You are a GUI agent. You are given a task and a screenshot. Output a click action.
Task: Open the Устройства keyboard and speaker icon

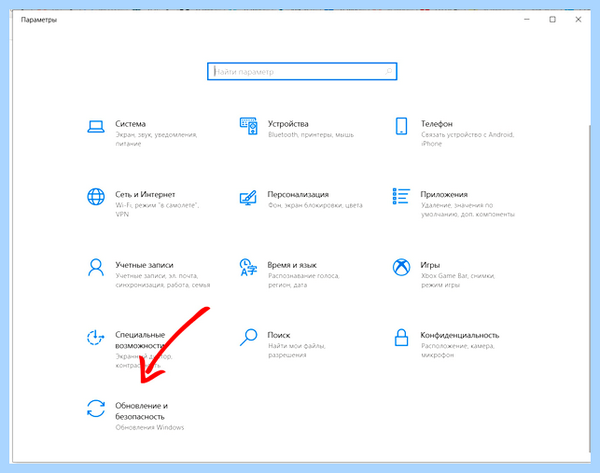point(248,126)
